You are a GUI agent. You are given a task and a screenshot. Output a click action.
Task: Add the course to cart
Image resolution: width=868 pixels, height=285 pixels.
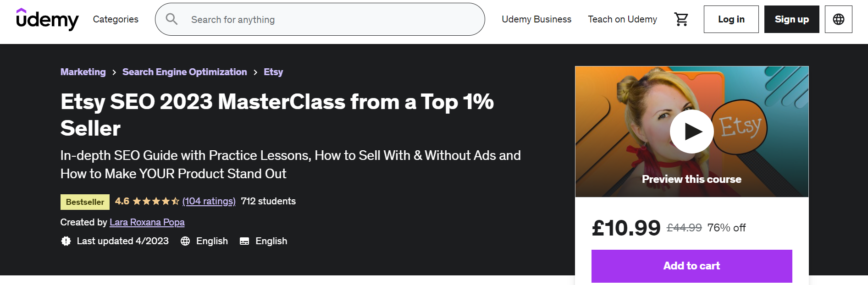click(x=691, y=266)
